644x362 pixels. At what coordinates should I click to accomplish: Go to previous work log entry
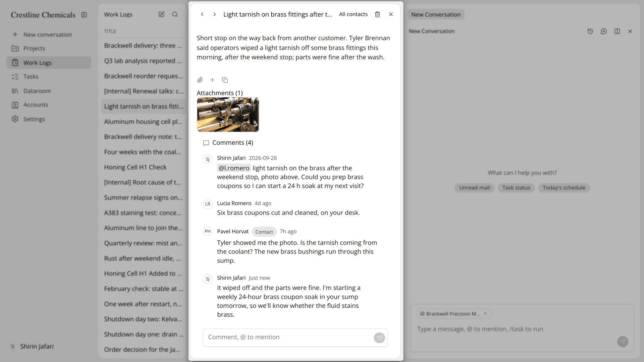click(202, 14)
